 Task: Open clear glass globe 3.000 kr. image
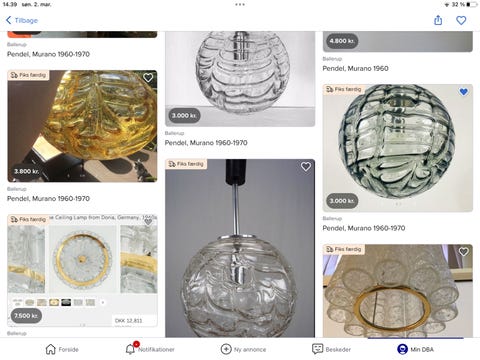(x=240, y=79)
